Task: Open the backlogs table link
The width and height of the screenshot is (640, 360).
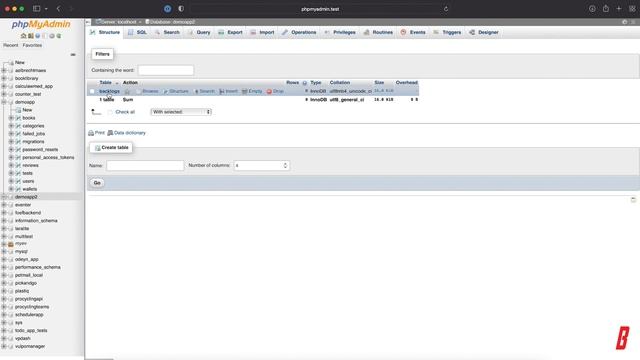Action: click(109, 91)
